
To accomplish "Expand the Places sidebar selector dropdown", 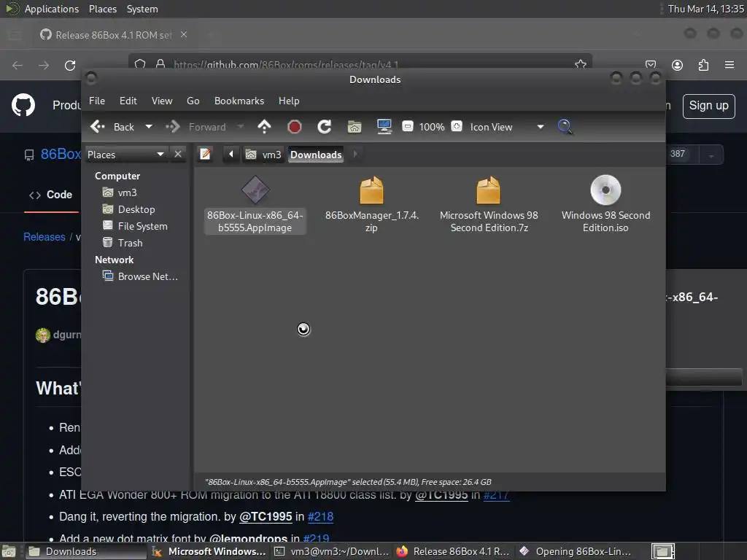I will pyautogui.click(x=127, y=155).
